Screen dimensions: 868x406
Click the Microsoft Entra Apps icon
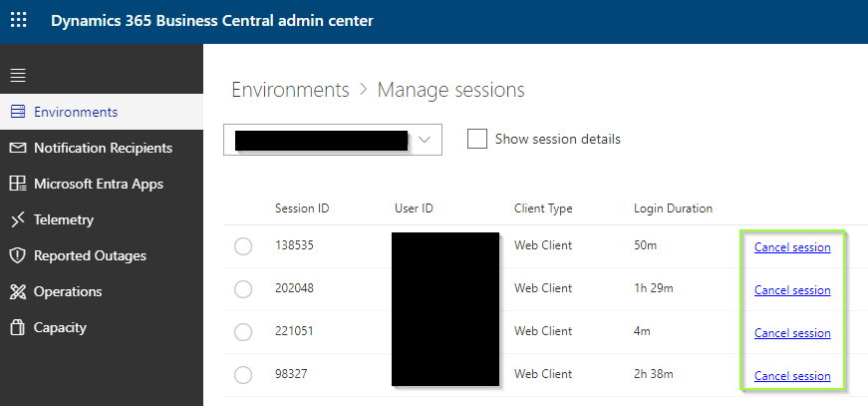(x=17, y=184)
